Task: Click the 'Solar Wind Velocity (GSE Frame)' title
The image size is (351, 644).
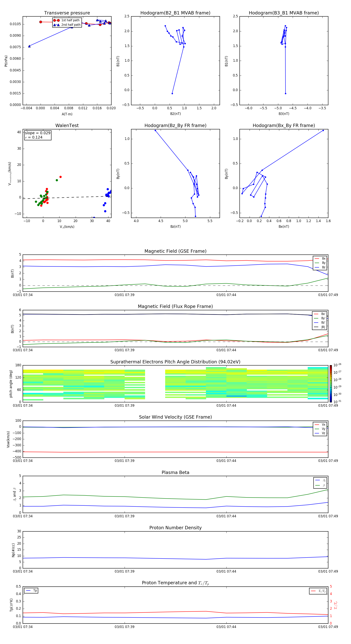Action: point(175,417)
